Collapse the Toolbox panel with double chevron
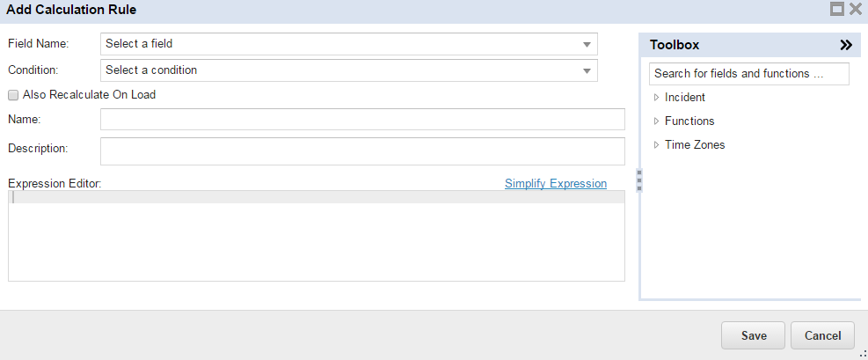Viewport: 868px width, 360px height. [846, 45]
